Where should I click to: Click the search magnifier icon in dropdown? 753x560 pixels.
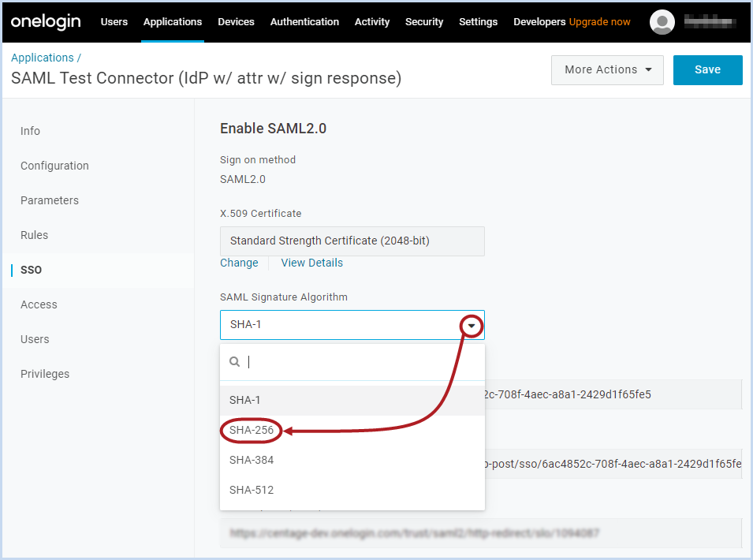click(234, 362)
